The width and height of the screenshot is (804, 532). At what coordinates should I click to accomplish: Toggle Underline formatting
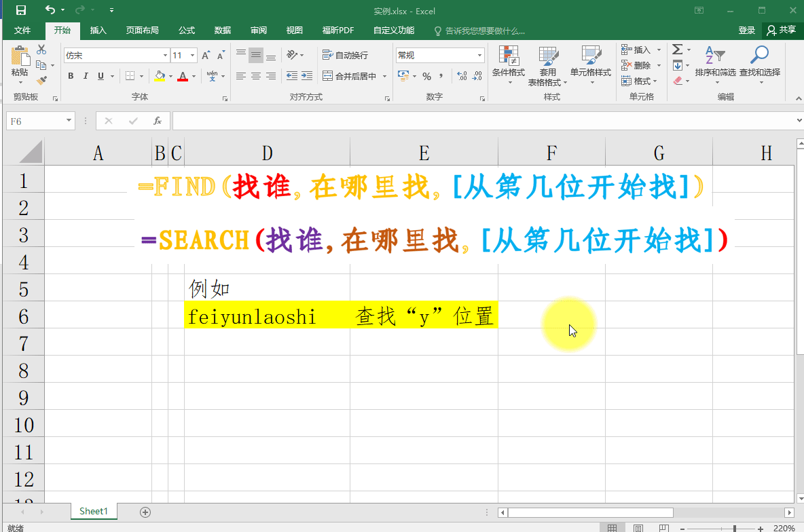pos(100,76)
